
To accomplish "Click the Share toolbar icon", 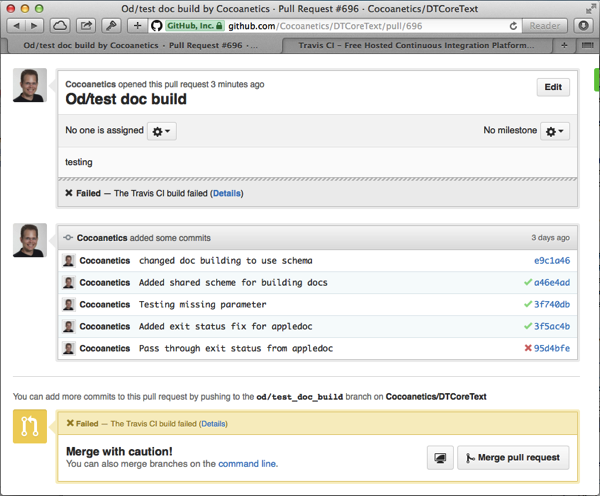I will [x=86, y=26].
